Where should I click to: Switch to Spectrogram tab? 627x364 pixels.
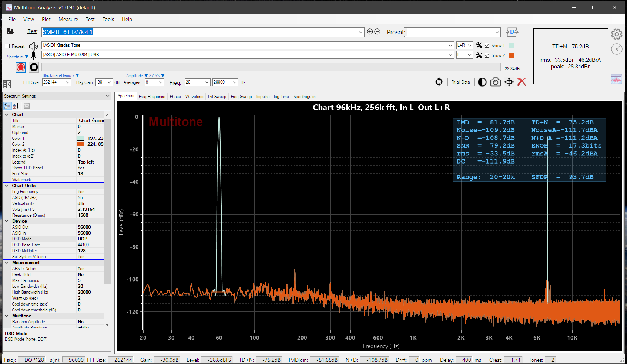tap(304, 97)
